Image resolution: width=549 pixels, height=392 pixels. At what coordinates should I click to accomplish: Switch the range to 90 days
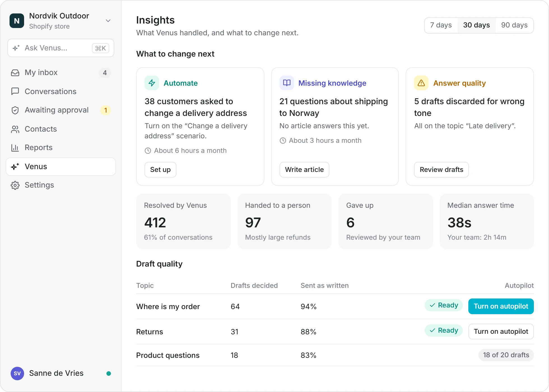pos(514,25)
